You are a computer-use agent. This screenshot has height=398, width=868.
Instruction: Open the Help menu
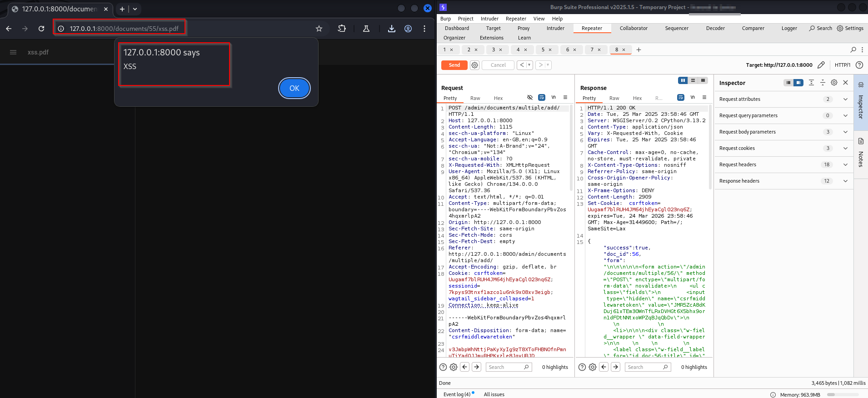click(557, 19)
